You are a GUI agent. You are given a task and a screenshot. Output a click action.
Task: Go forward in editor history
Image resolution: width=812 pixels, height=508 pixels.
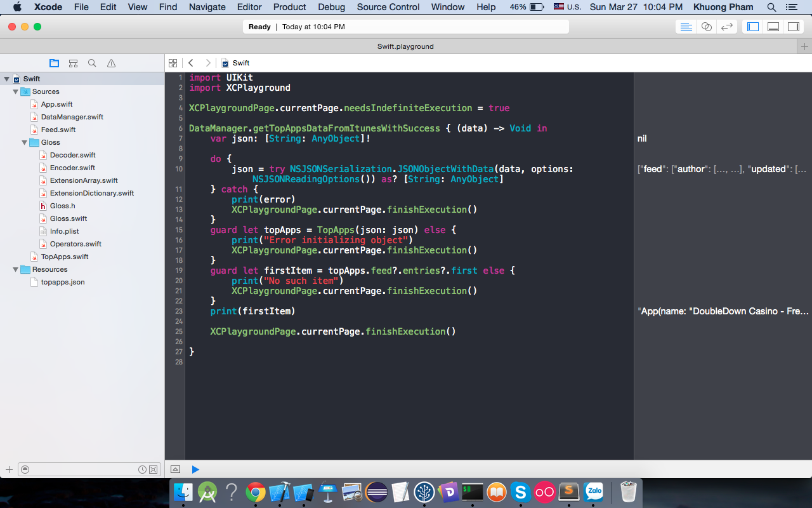tap(207, 63)
